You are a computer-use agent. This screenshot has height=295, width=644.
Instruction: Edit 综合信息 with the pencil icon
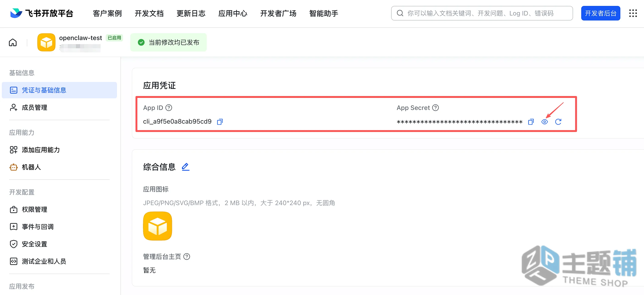(x=185, y=167)
